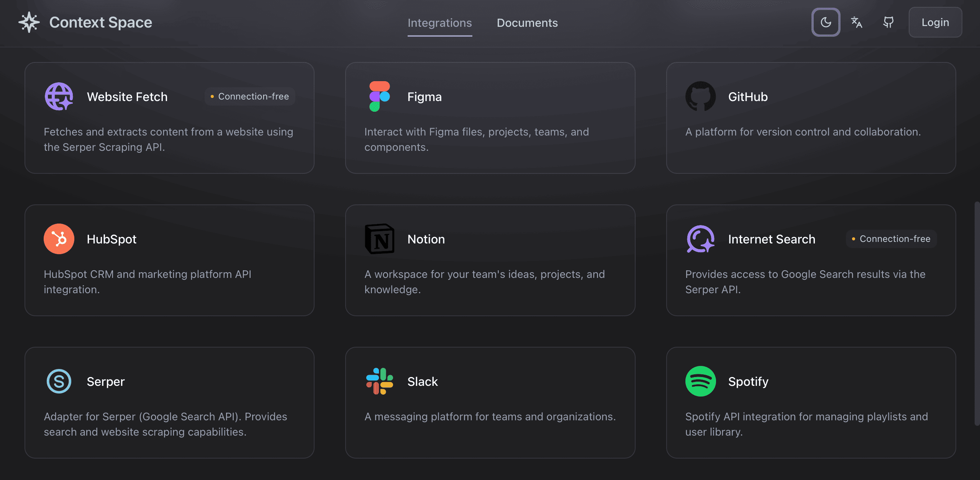This screenshot has width=980, height=480.
Task: Switch to the Integrations tab
Action: 439,23
